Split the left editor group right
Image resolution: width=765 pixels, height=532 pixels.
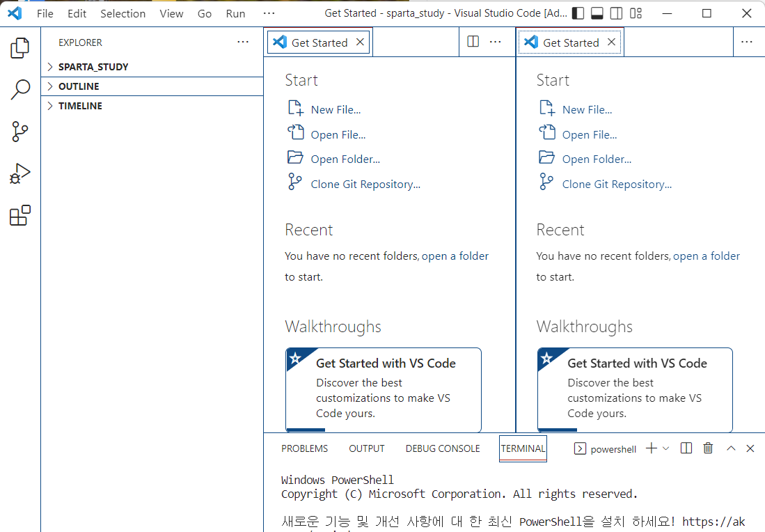click(473, 42)
